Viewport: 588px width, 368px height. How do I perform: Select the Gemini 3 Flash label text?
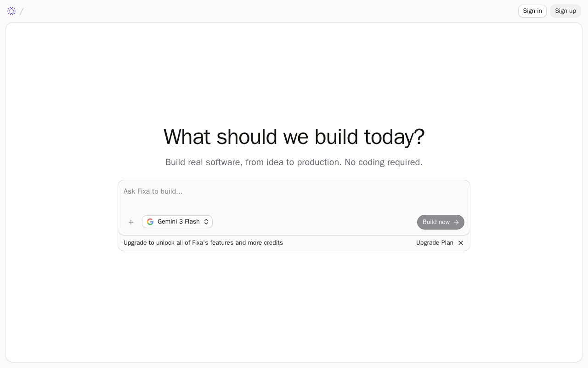pos(179,222)
